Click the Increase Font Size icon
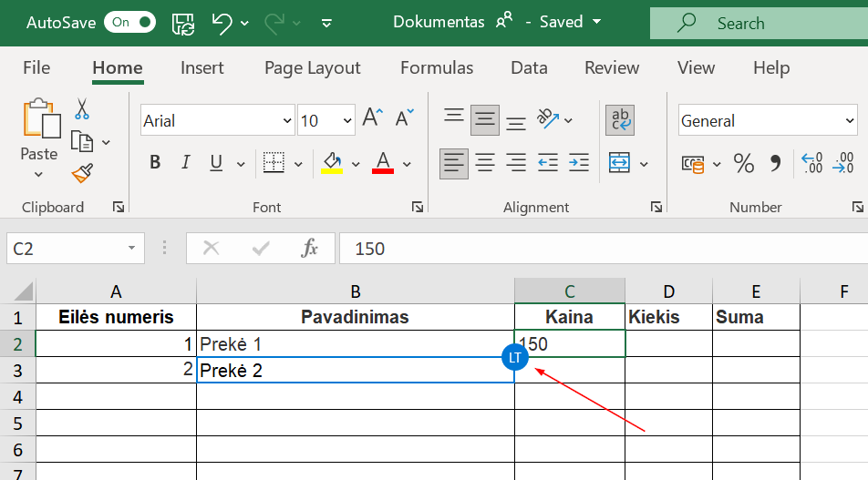Image resolution: width=868 pixels, height=480 pixels. 371,117
